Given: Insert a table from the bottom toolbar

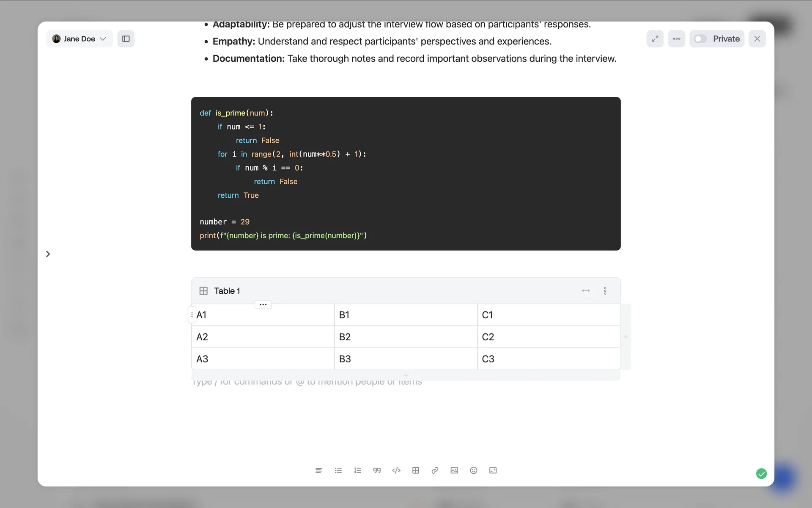Looking at the screenshot, I should tap(416, 470).
